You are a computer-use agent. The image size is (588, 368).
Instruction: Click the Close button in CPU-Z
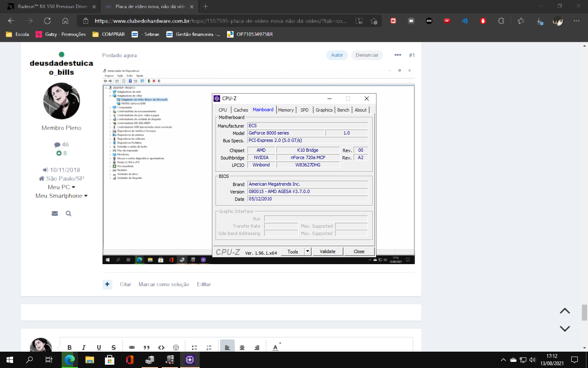point(359,251)
